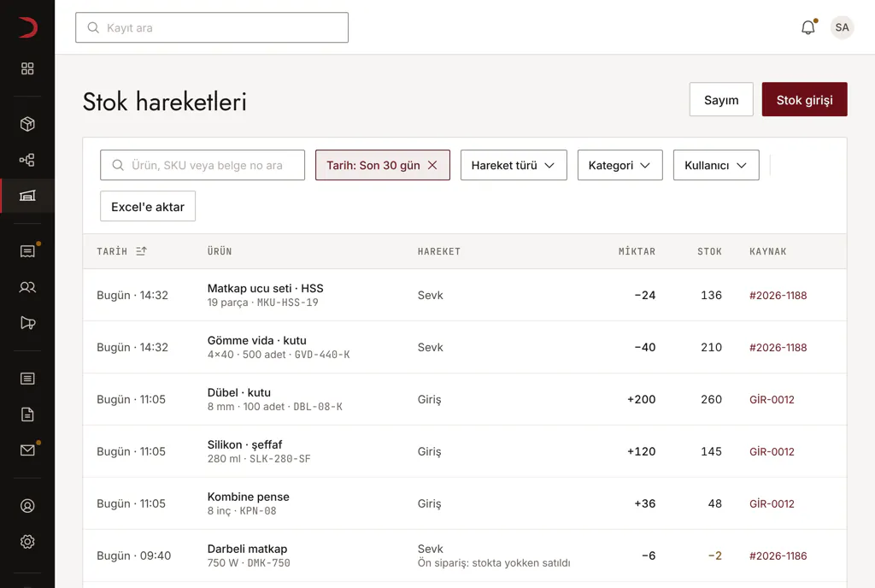
Task: Open the list lines icon in sidebar
Action: (27, 379)
